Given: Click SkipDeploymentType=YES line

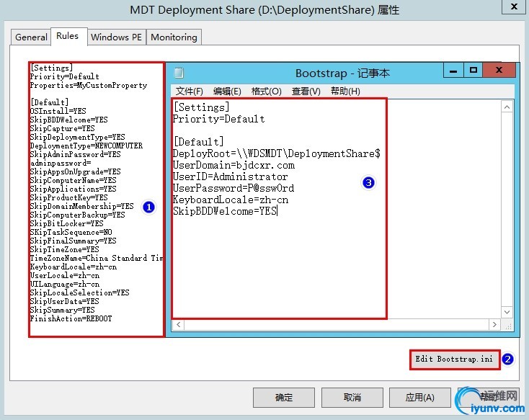Looking at the screenshot, I should point(78,137).
